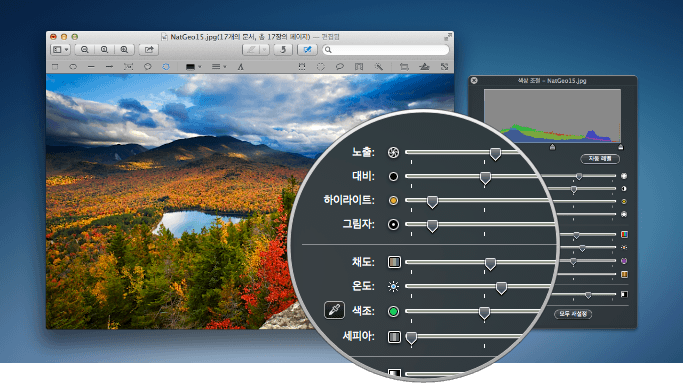Click the 세피아 slider handle in magnified view
Screen dimensions: 683x384
(x=411, y=338)
